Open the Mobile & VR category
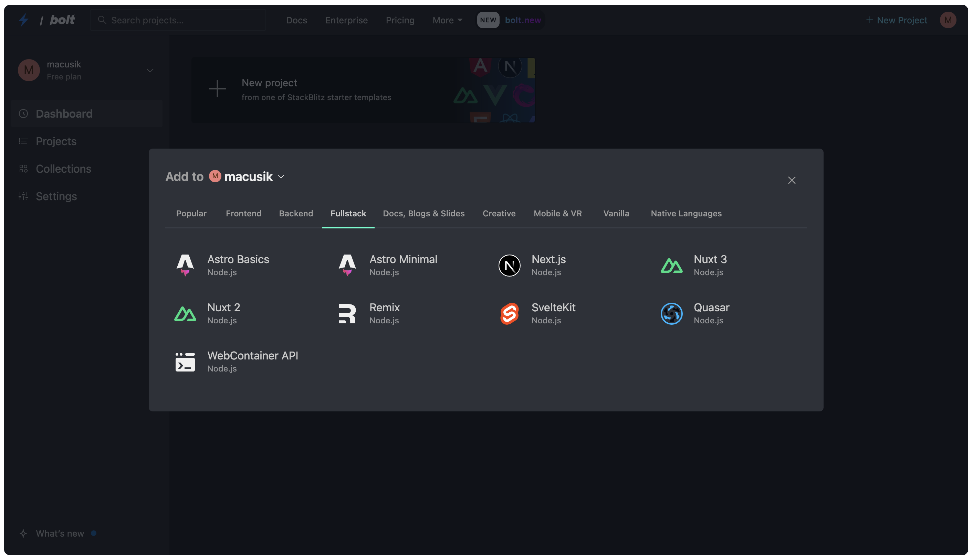Viewport: 973px width, 560px height. point(557,214)
